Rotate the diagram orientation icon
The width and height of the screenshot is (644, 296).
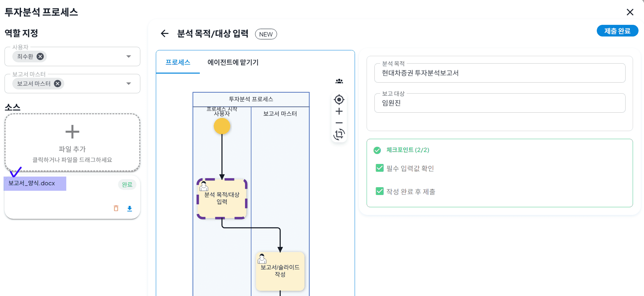pos(339,134)
